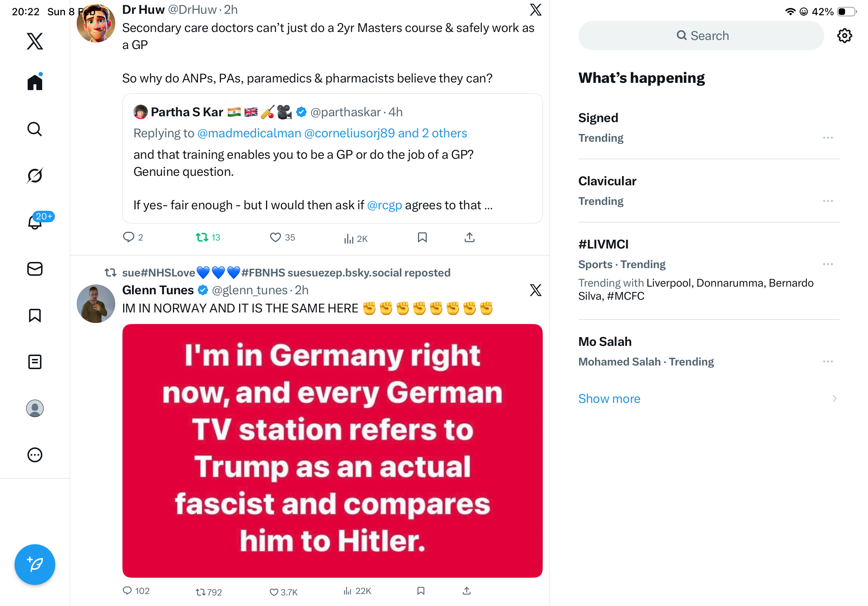Screen dimensions: 868x606
Task: Expand Show more trends
Action: (609, 399)
